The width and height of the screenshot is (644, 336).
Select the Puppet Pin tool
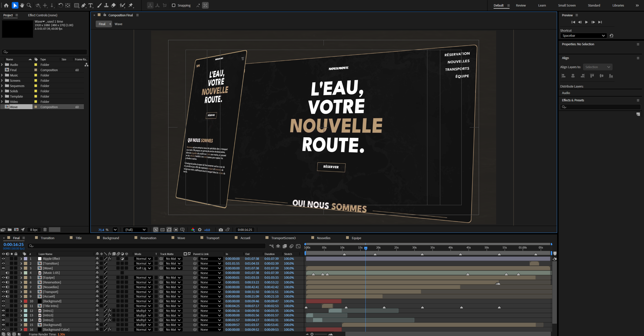(x=131, y=5)
